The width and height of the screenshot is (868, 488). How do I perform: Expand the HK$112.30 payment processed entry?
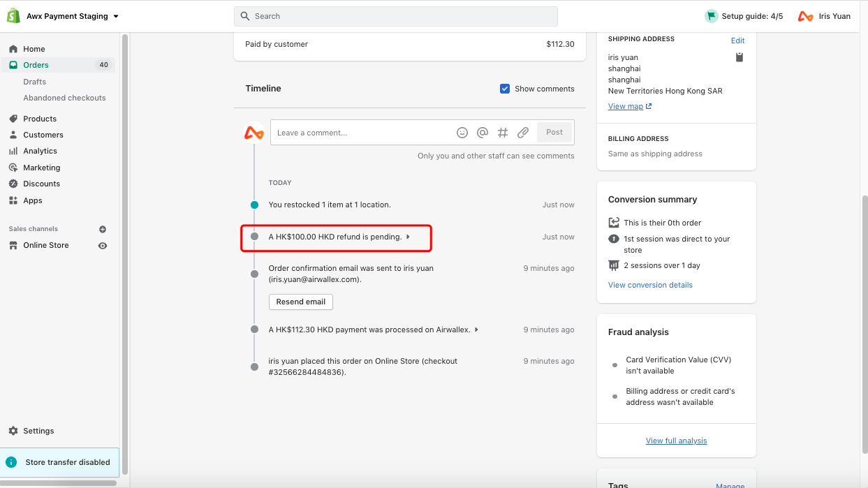tap(476, 330)
